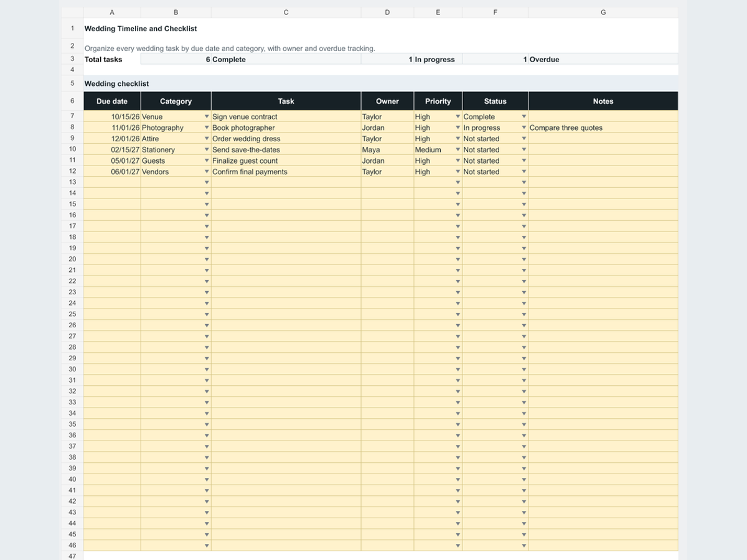Select the description text in row 2
747x560 pixels.
(230, 48)
